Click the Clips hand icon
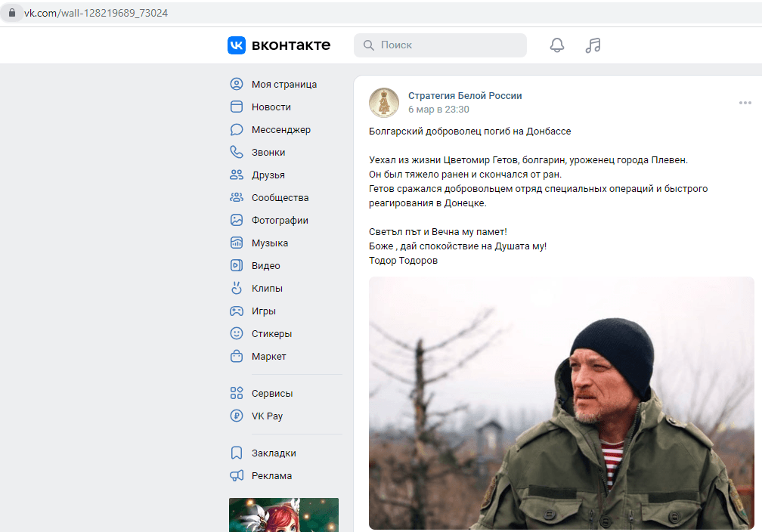 237,288
